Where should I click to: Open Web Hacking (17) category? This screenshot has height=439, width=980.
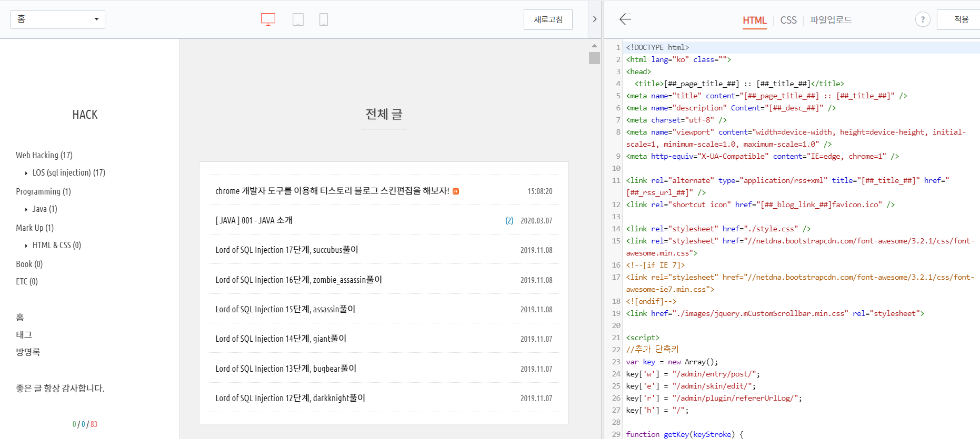(44, 155)
